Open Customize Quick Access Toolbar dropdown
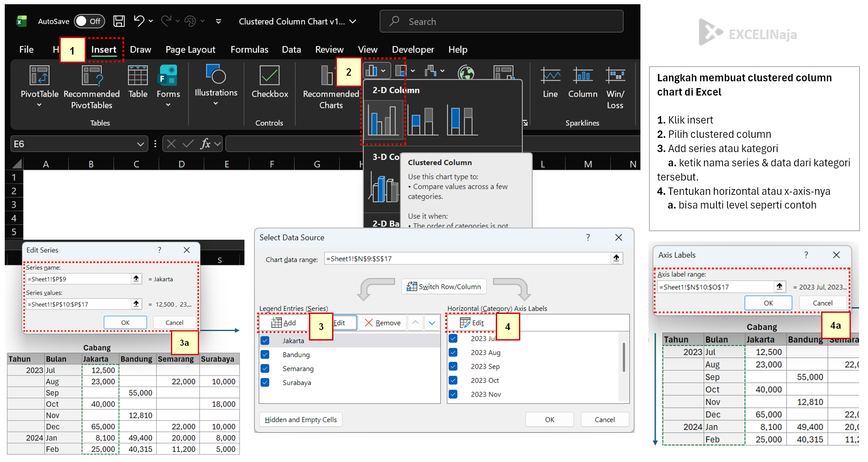 pyautogui.click(x=219, y=22)
